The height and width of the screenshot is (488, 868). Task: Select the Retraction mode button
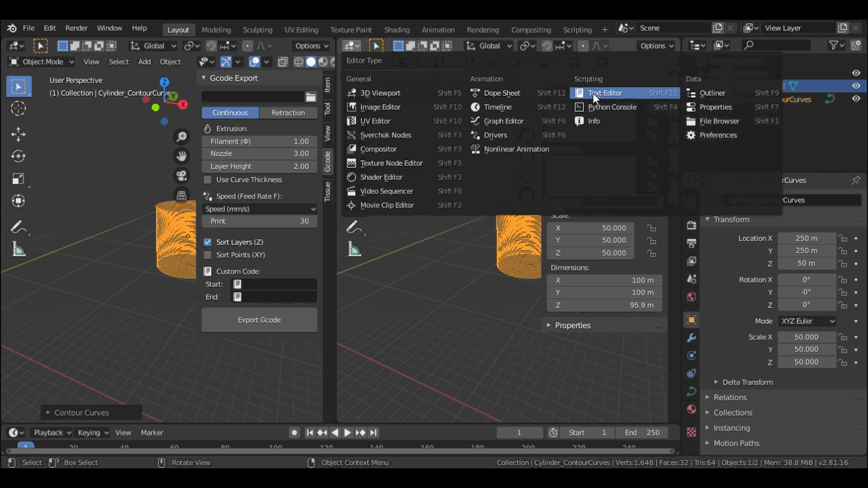coord(288,112)
